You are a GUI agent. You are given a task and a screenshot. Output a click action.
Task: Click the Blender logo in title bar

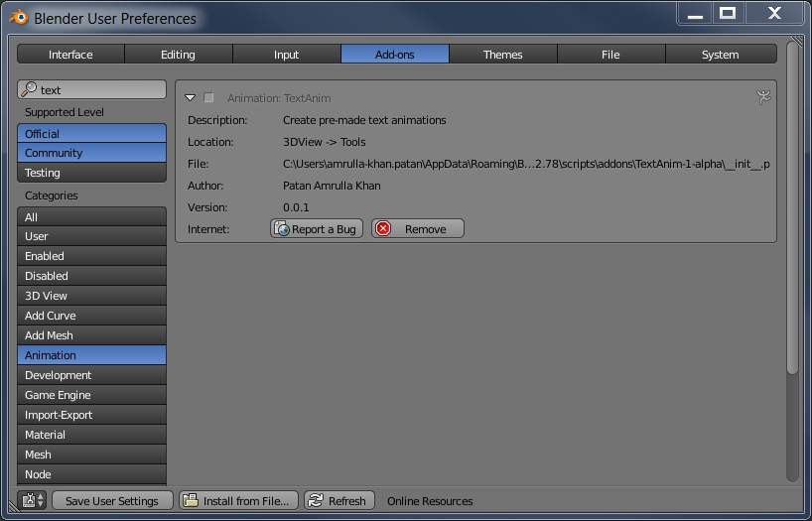19,18
